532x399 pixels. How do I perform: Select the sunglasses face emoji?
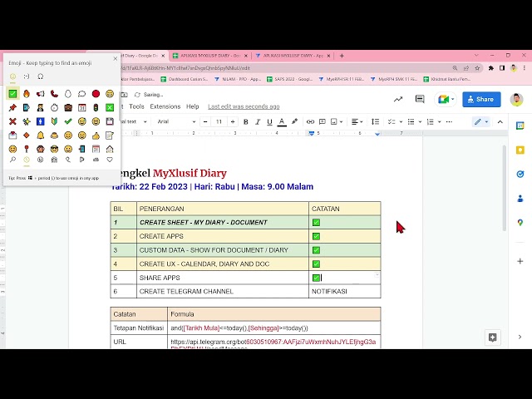tap(54, 149)
